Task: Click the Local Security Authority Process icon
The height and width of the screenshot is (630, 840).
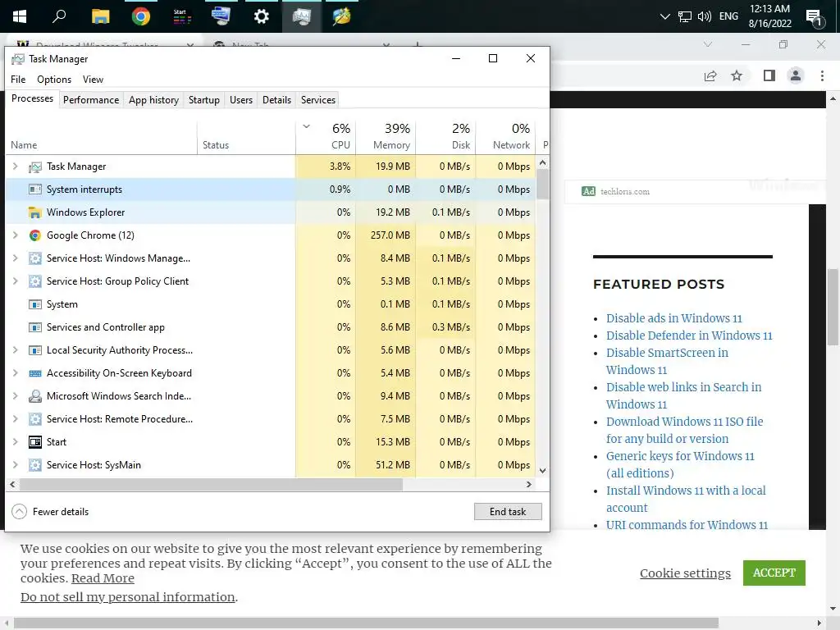Action: click(x=34, y=350)
